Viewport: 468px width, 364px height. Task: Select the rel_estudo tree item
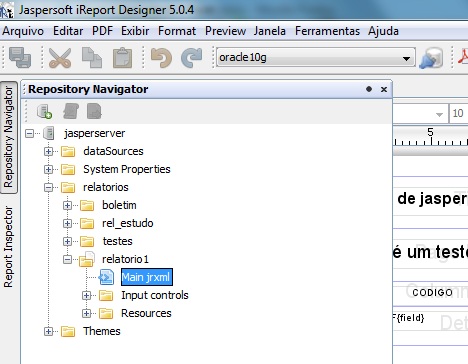(128, 223)
